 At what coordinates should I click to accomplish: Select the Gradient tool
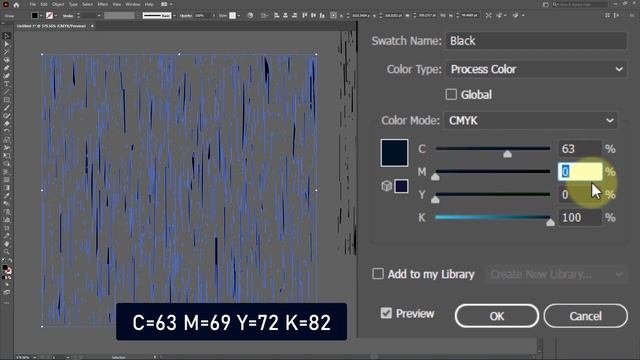click(x=6, y=187)
